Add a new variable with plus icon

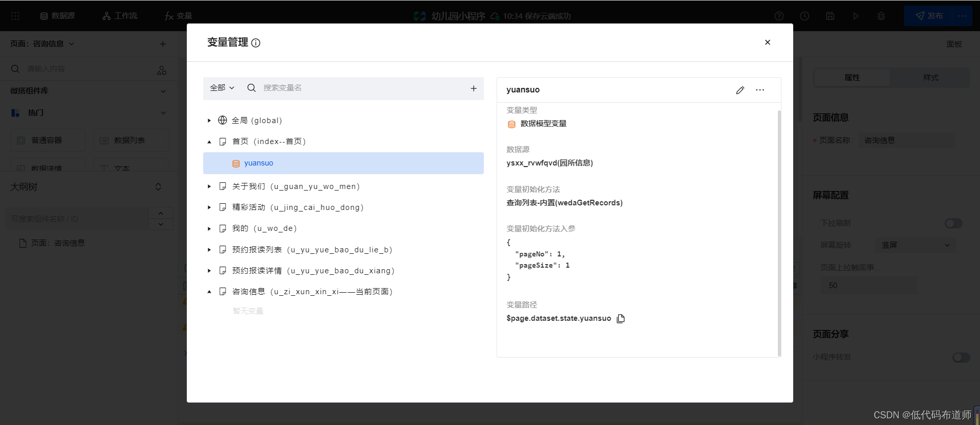coord(474,88)
